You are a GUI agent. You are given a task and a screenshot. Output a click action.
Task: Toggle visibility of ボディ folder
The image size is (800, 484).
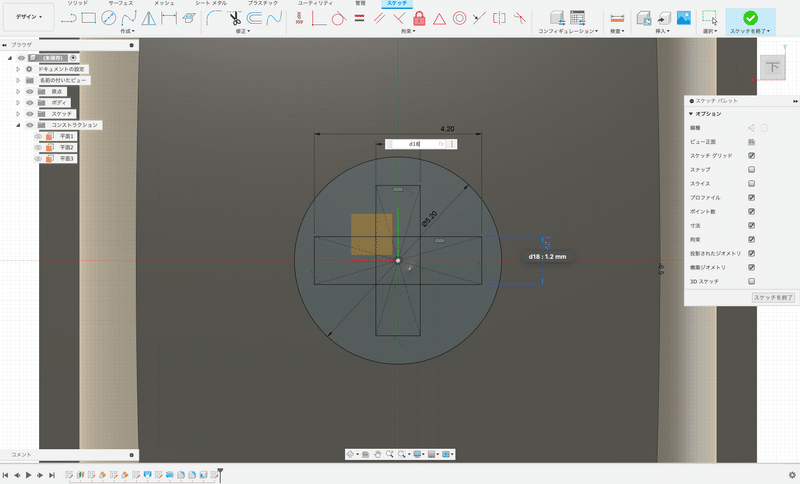tap(30, 103)
